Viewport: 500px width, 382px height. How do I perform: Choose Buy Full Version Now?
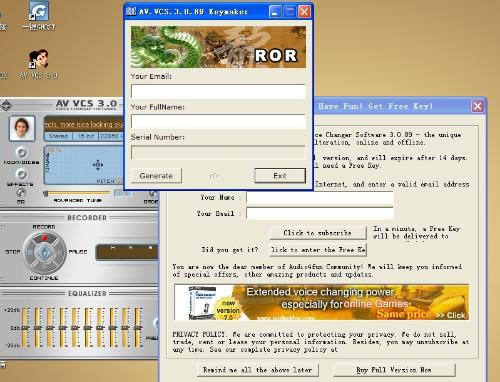pos(394,370)
